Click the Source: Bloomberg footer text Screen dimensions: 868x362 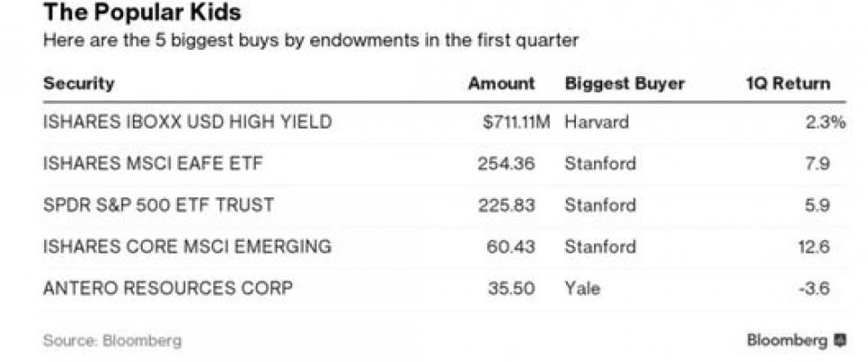(x=112, y=340)
